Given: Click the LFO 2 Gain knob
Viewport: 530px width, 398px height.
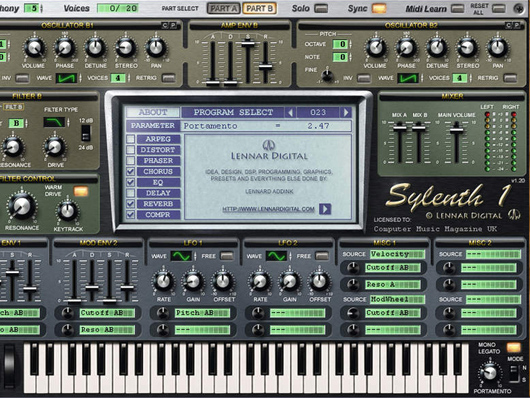Looking at the screenshot, I should click(289, 281).
